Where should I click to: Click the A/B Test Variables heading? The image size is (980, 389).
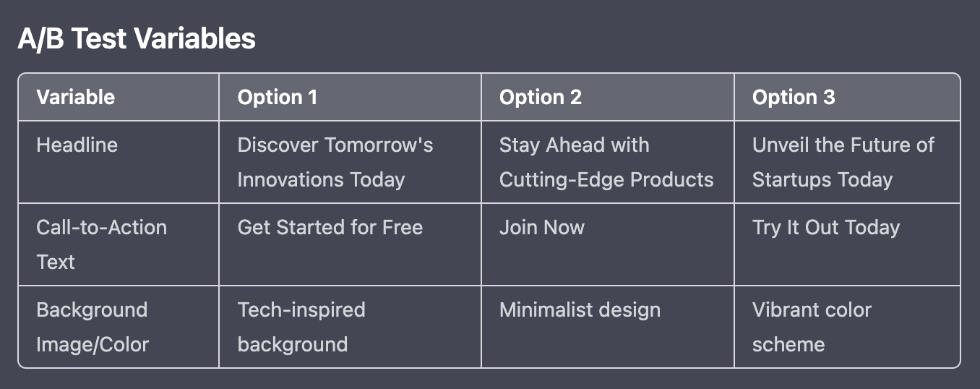[x=137, y=39]
